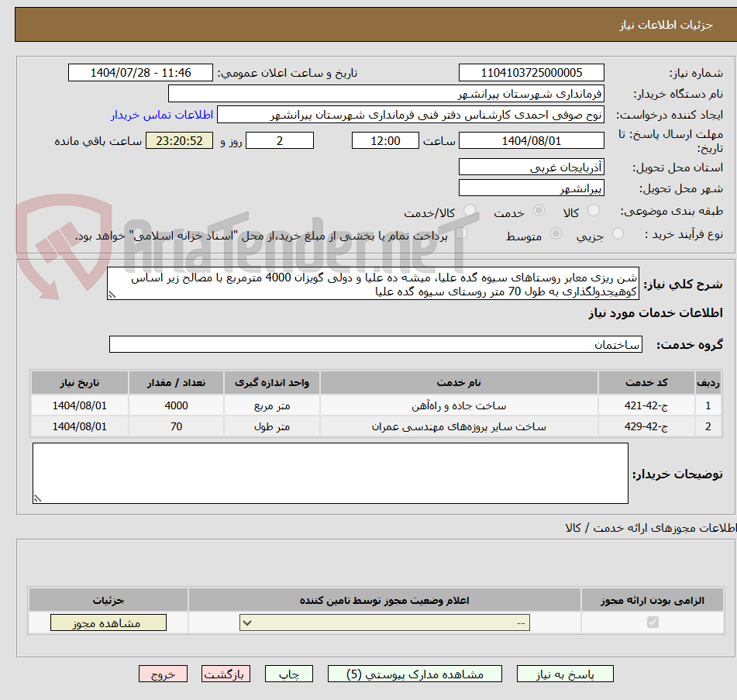Click the 23:20:52 remaining time counter
737x700 pixels.
[178, 140]
